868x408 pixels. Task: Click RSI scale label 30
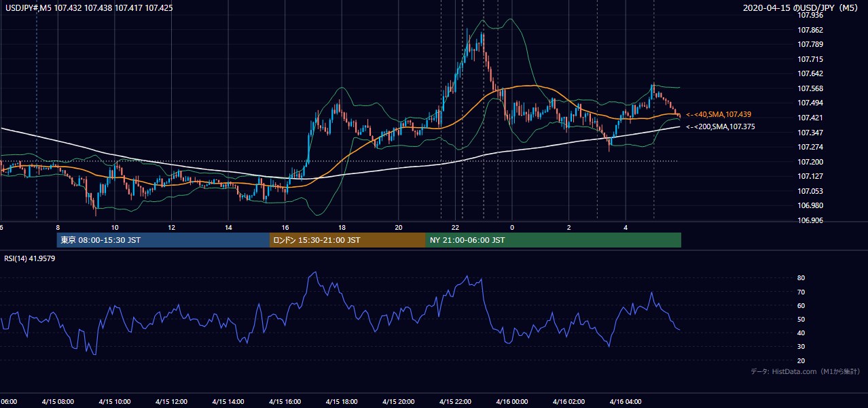point(801,347)
